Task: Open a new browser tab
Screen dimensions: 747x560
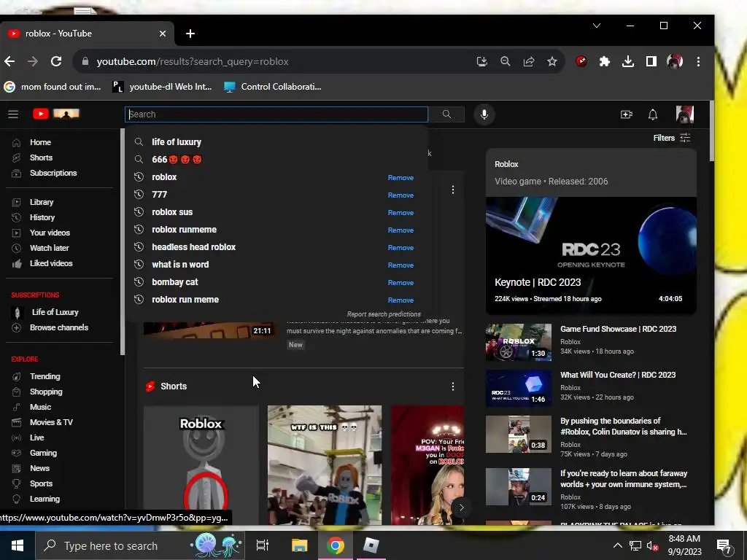Action: tap(190, 34)
